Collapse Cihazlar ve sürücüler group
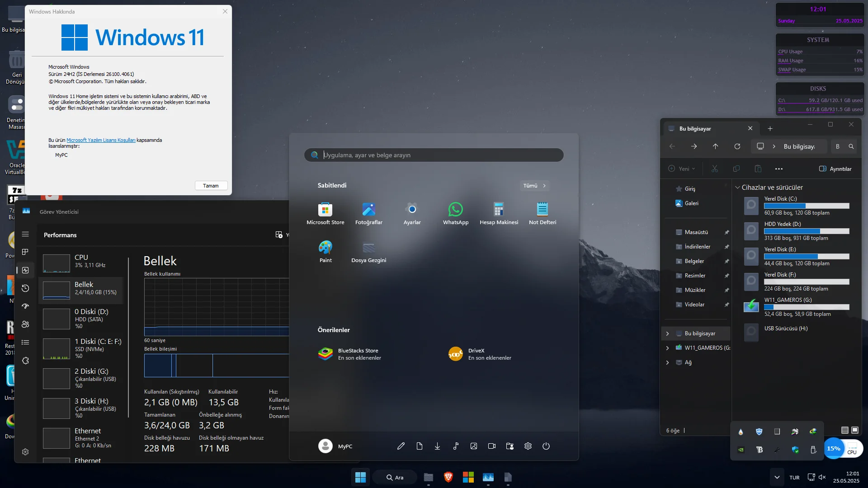Viewport: 868px width, 488px height. tap(737, 188)
